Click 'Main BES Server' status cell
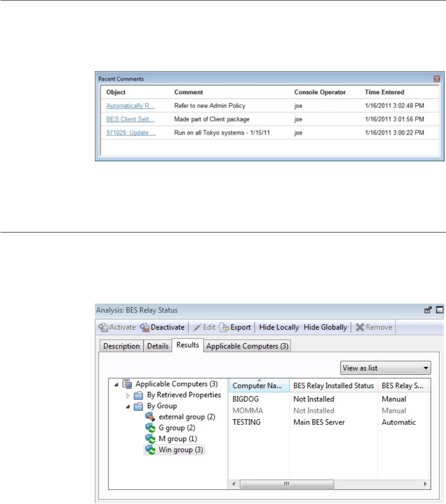Image resolution: width=446 pixels, height=504 pixels. [x=319, y=422]
